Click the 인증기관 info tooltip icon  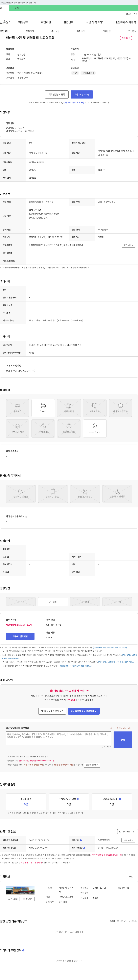pos(81,840)
